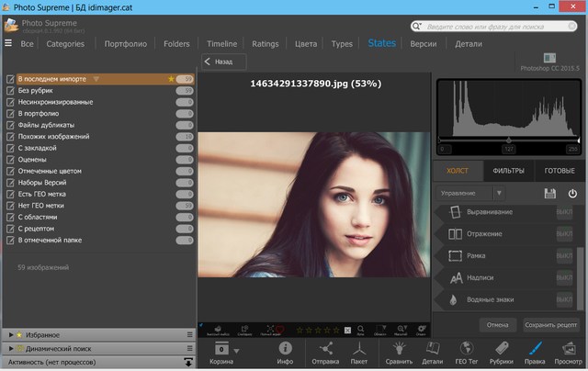The width and height of the screenshot is (588, 371).
Task: Click the save recipe floppy disk icon
Action: coord(550,194)
